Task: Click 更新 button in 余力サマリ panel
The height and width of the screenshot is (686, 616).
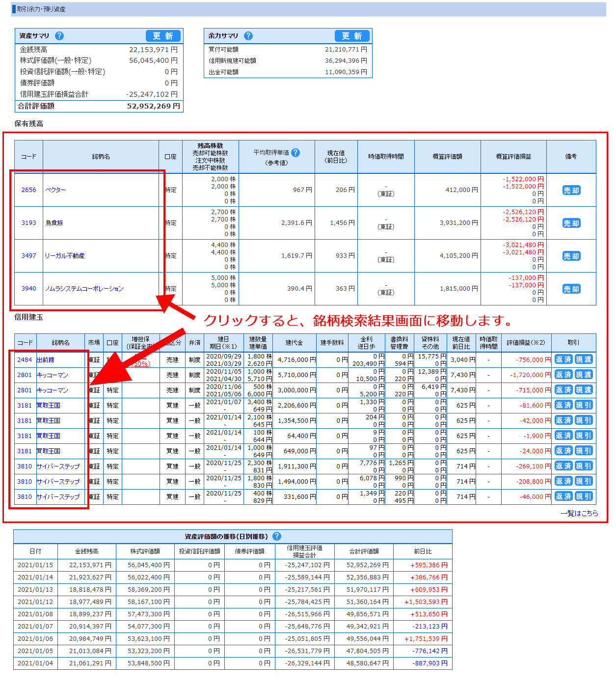Action: click(x=352, y=36)
